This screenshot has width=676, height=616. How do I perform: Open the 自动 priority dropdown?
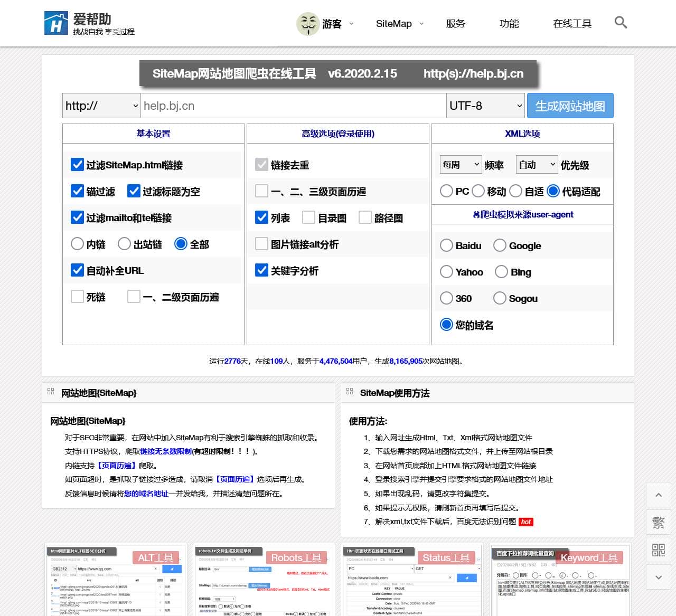[537, 164]
